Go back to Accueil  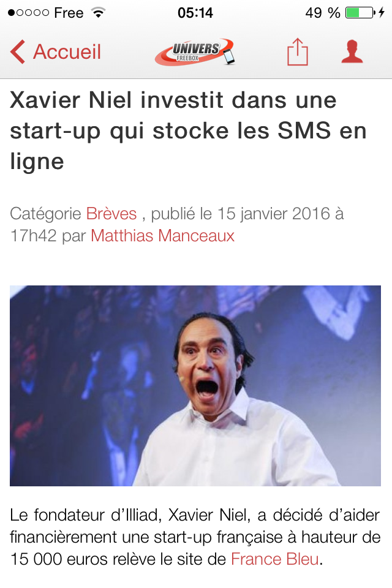[x=56, y=51]
